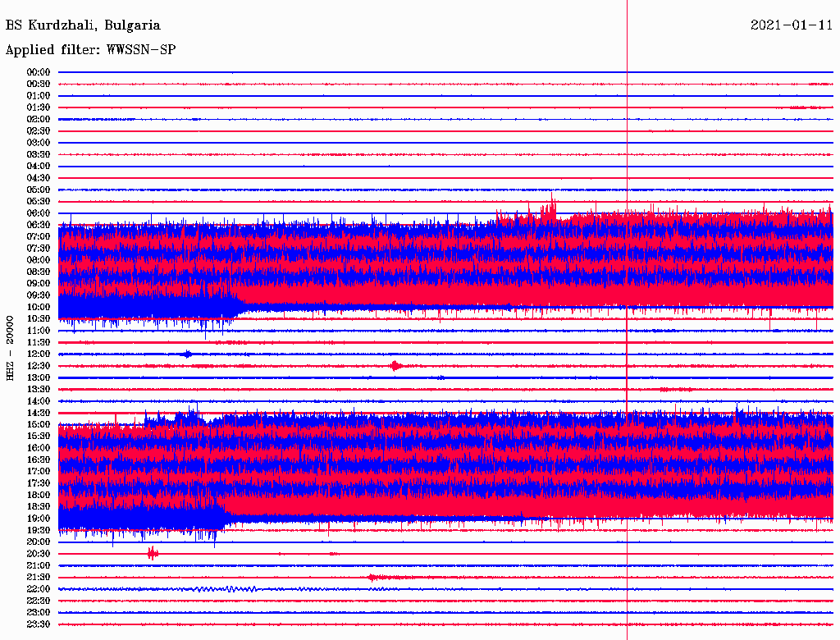Click the "Applied filter: WWSSN-SP" text

[x=90, y=50]
